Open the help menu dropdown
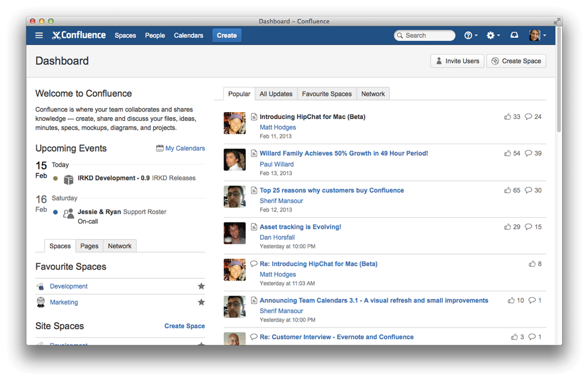 tap(470, 36)
